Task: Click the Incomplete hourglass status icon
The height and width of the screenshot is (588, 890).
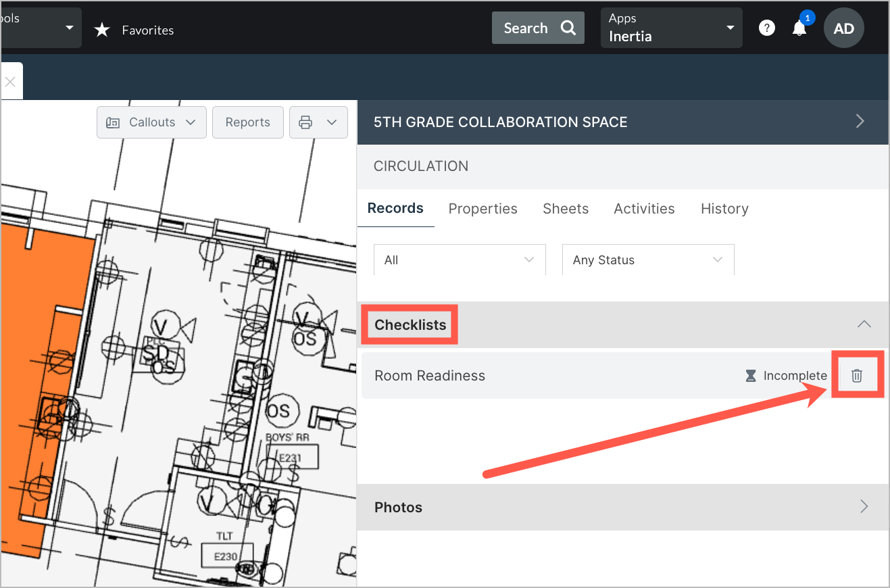Action: click(x=751, y=375)
